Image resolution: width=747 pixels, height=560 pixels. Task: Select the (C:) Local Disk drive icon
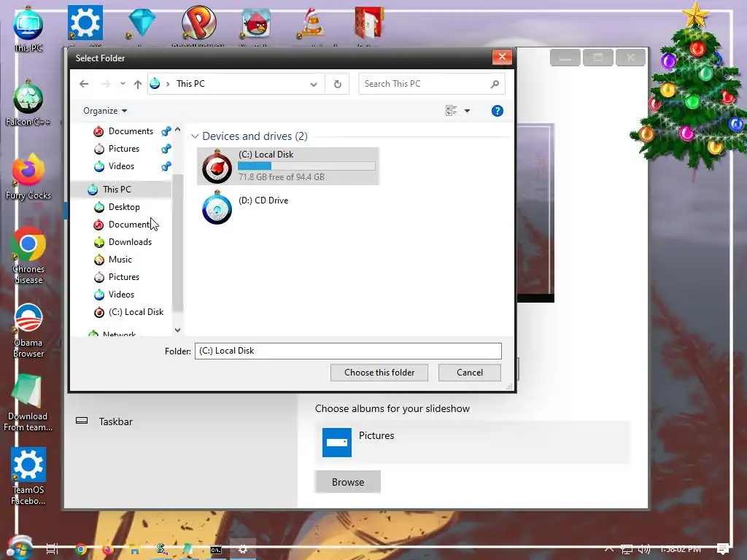(x=217, y=166)
